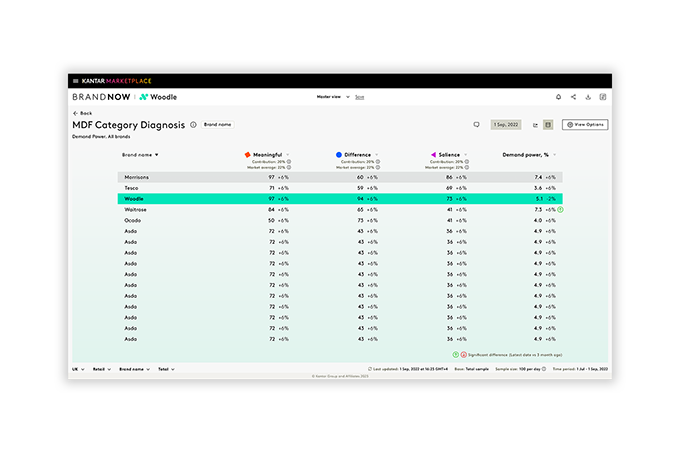Image resolution: width=680 pixels, height=453 pixels.
Task: Click the Brand name chip beside the title
Action: click(218, 125)
